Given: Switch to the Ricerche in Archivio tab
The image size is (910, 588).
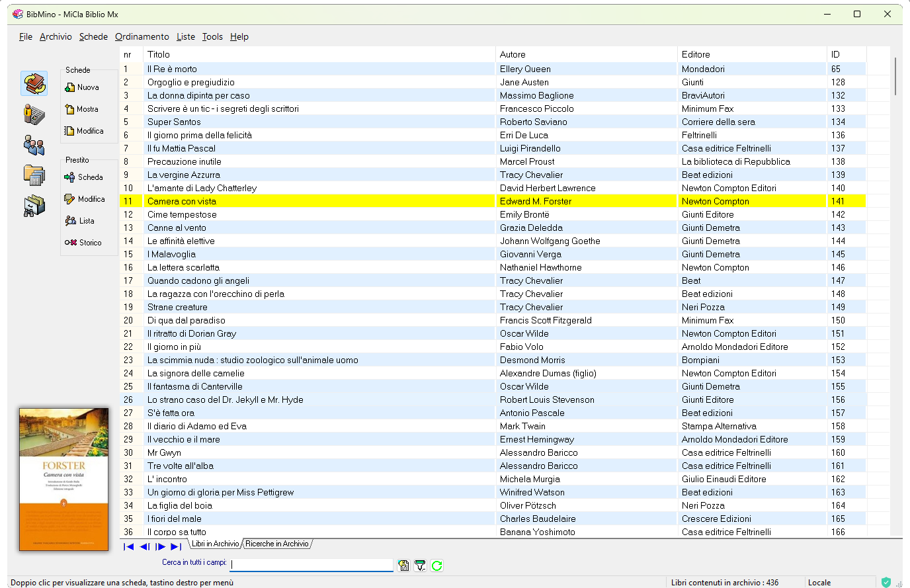Looking at the screenshot, I should 277,544.
